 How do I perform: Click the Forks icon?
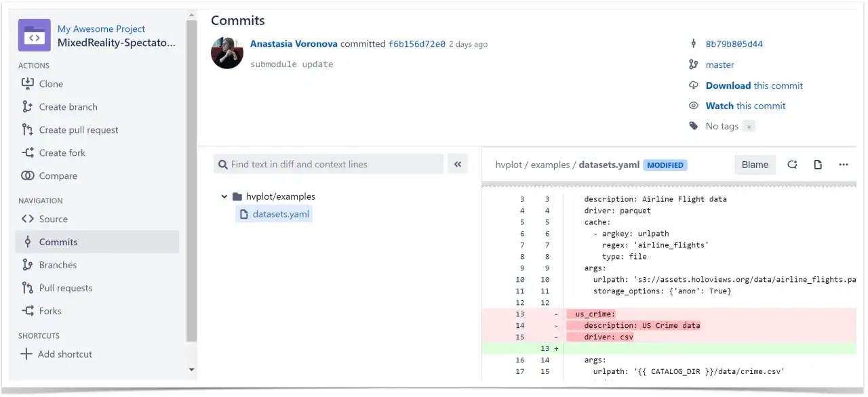click(27, 311)
